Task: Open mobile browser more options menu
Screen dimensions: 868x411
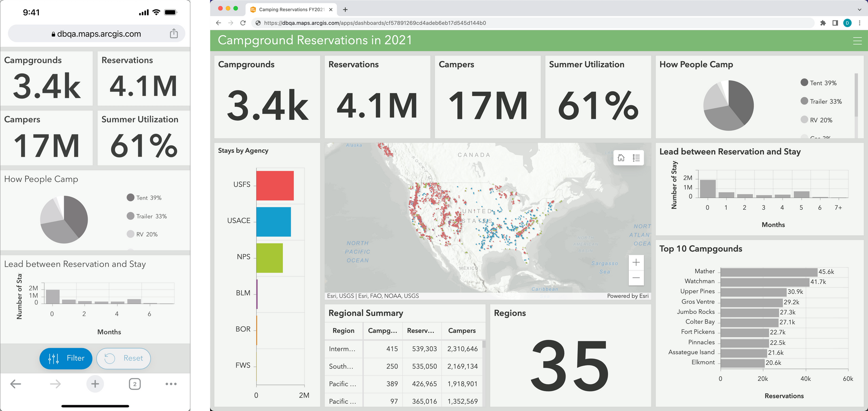Action: [x=171, y=384]
